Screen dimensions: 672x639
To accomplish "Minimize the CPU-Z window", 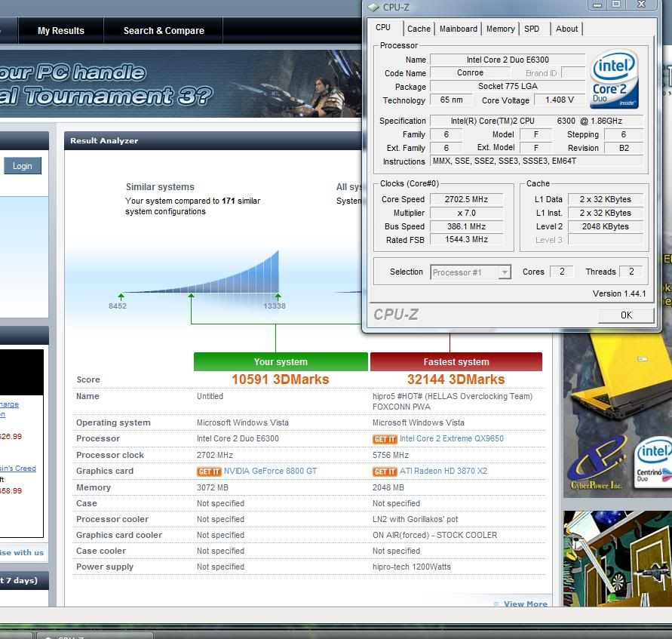I will (597, 5).
